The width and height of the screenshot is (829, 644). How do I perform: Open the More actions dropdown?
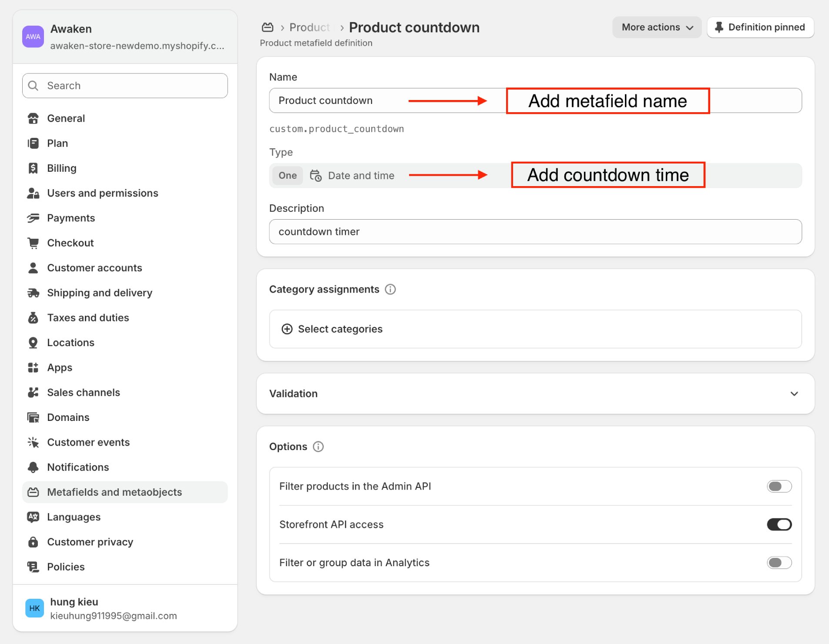(x=657, y=27)
